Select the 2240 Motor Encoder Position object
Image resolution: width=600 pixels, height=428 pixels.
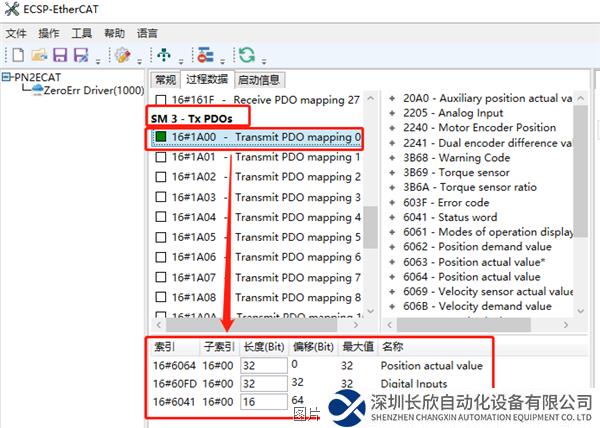click(x=479, y=127)
